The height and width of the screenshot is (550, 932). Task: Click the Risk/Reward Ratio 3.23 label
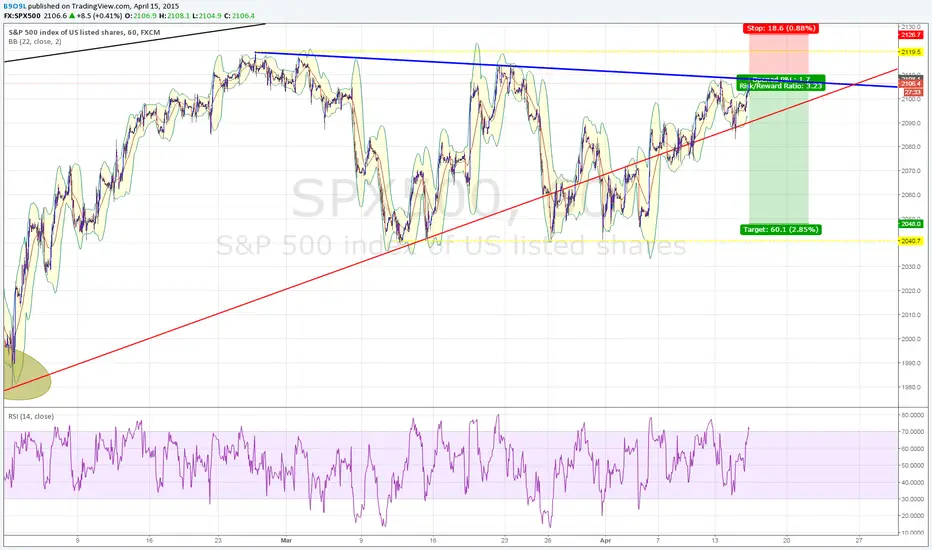pos(781,86)
